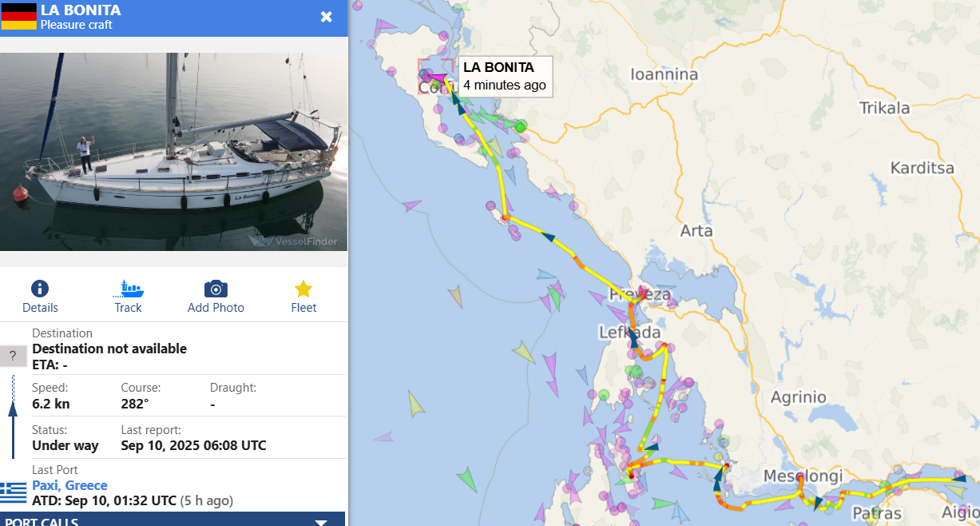This screenshot has width=980, height=526.
Task: Click the German flag icon
Action: point(18,17)
